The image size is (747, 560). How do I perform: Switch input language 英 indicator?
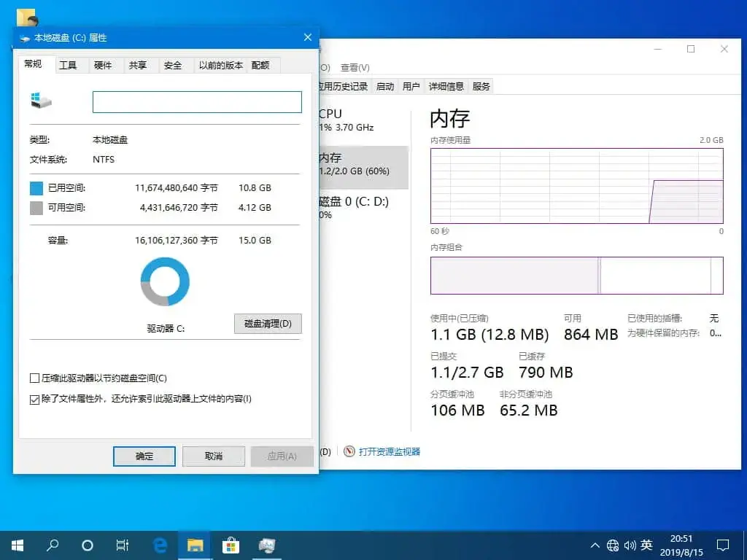pos(646,545)
